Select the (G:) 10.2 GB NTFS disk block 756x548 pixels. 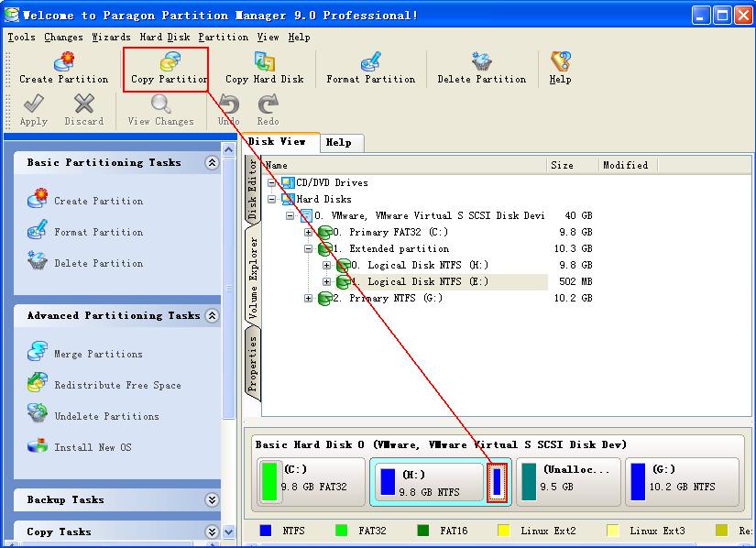[682, 481]
